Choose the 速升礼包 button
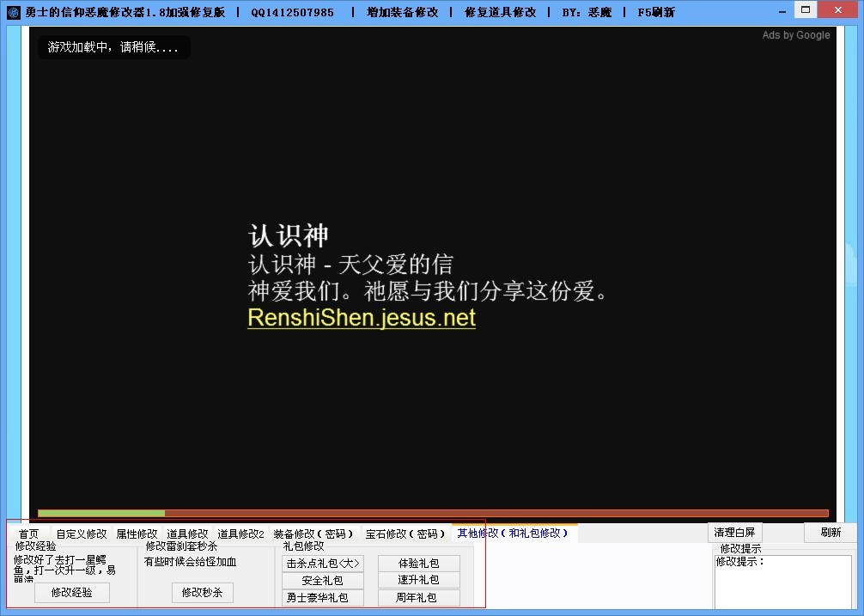This screenshot has height=616, width=864. [x=419, y=580]
